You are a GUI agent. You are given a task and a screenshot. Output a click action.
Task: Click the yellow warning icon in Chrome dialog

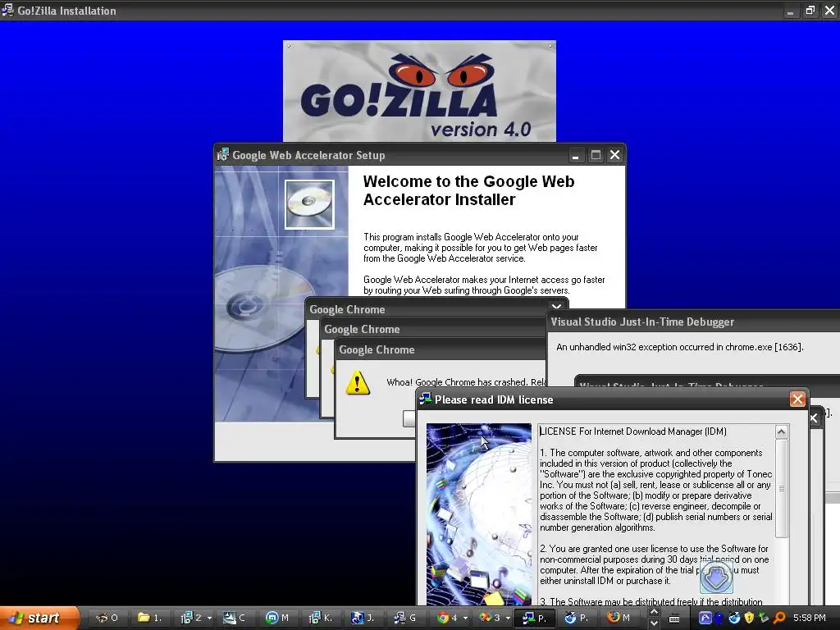358,383
